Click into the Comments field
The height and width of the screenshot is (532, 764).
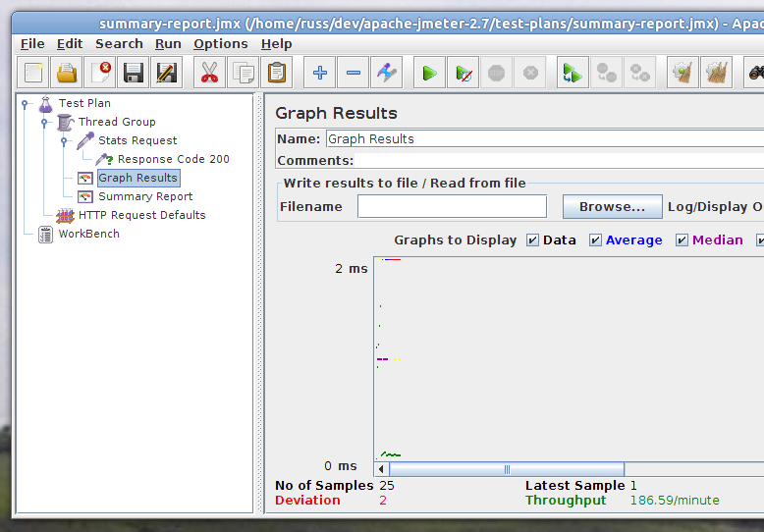(x=559, y=160)
